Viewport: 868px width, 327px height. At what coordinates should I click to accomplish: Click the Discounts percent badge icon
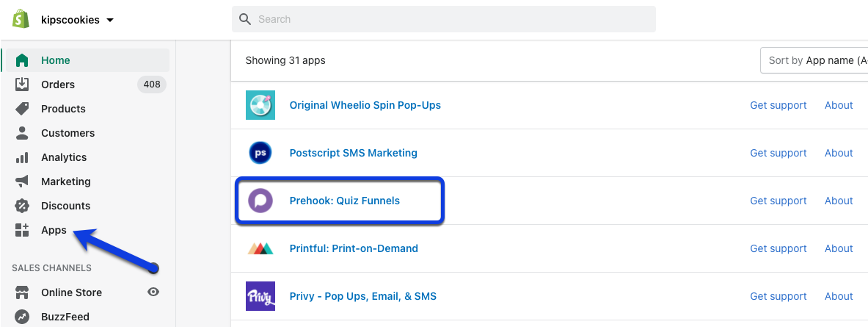[21, 206]
